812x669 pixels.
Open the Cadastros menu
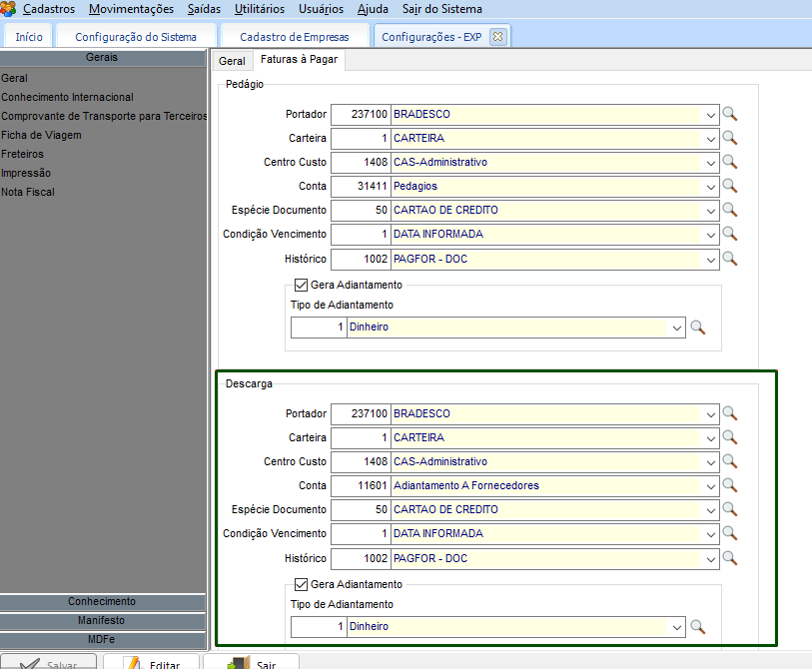pos(49,9)
